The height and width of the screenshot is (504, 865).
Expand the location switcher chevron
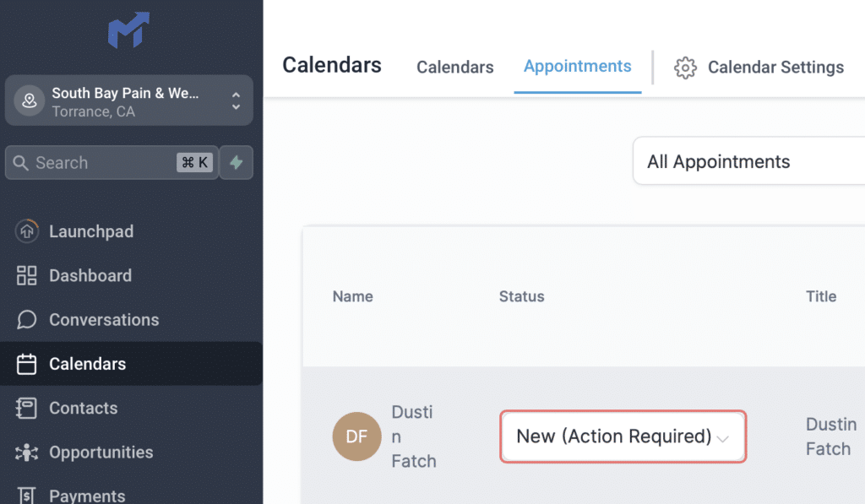click(237, 100)
